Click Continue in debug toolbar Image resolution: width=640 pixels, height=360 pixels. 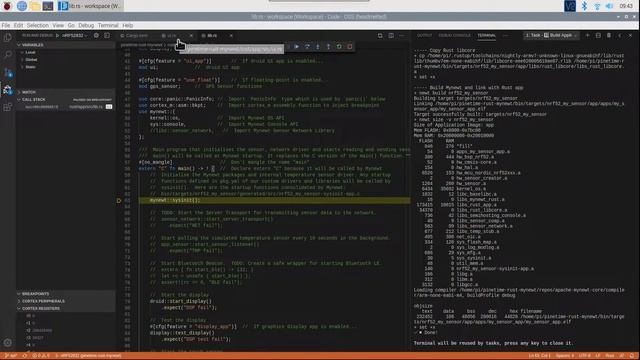[x=297, y=47]
